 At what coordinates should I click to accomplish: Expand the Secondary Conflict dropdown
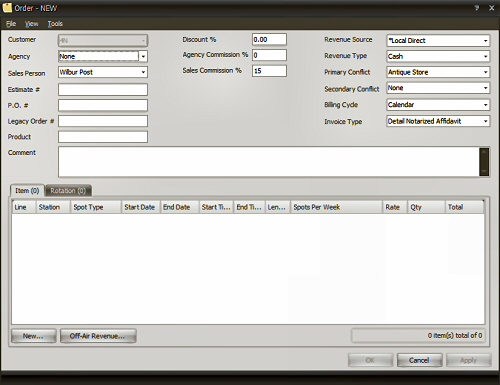pyautogui.click(x=485, y=88)
